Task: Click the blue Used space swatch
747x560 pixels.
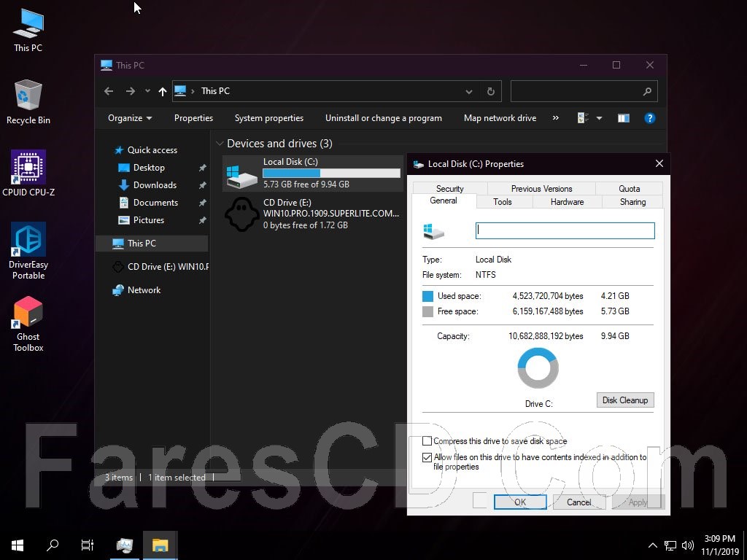Action: click(427, 296)
